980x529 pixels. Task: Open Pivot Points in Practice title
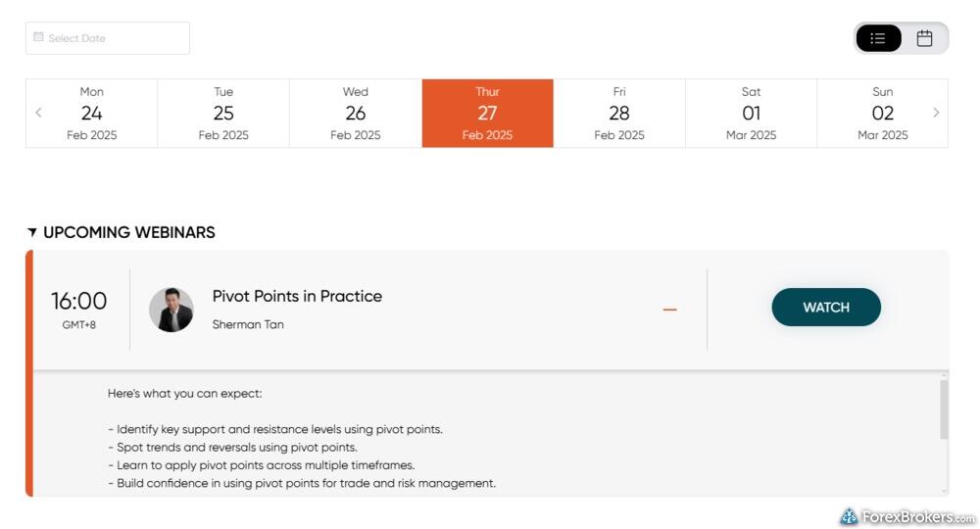click(297, 296)
